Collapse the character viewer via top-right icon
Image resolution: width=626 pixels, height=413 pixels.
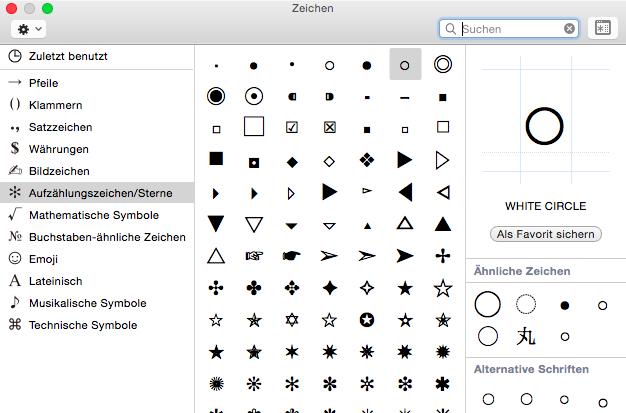[x=602, y=28]
